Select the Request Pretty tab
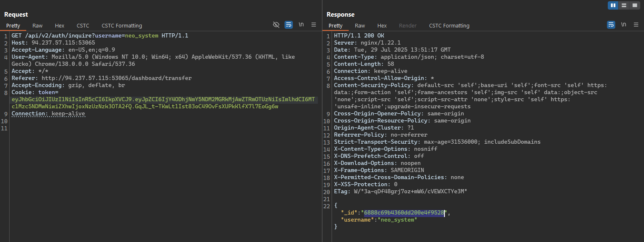The width and height of the screenshot is (644, 242). click(x=13, y=26)
